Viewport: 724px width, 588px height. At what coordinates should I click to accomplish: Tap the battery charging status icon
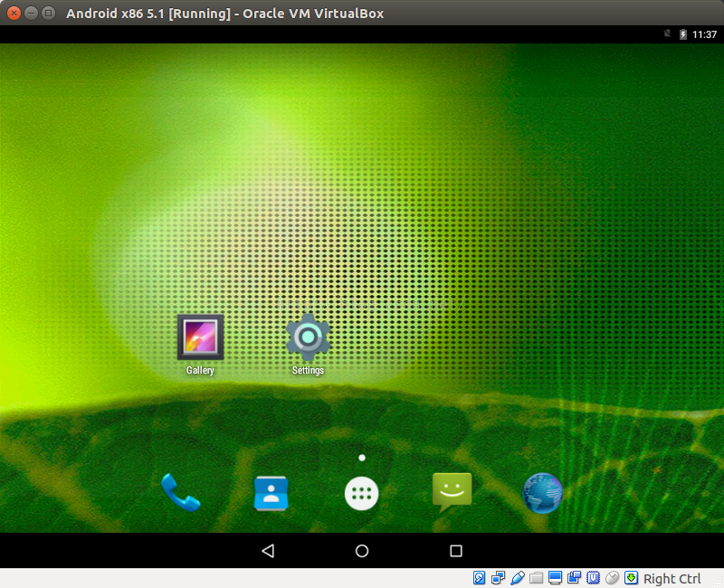pyautogui.click(x=683, y=34)
